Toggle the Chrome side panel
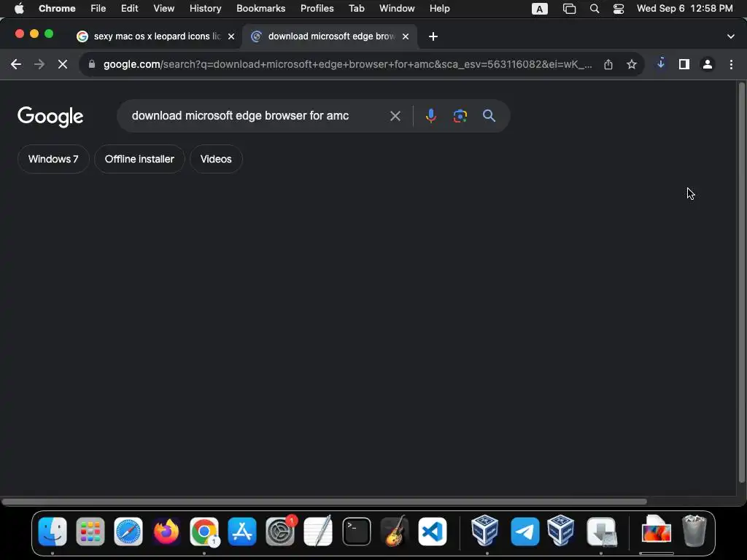This screenshot has width=747, height=560. tap(684, 64)
